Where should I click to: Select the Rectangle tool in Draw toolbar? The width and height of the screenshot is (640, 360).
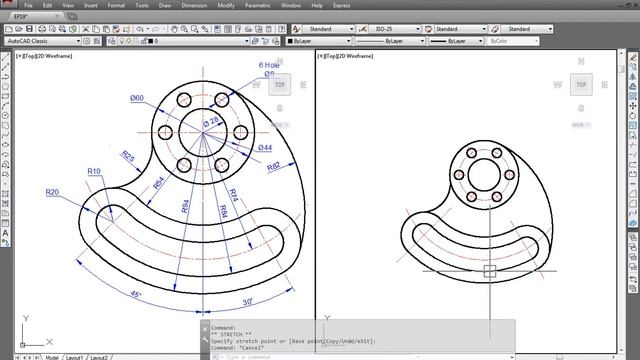click(5, 96)
